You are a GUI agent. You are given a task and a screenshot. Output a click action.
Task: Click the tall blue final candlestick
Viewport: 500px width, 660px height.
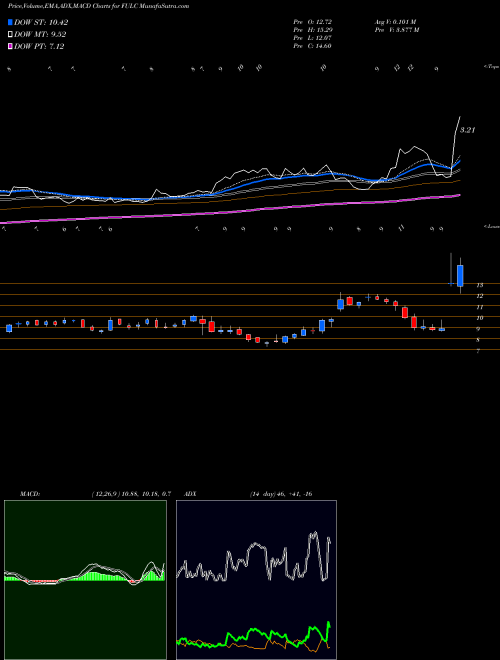click(x=460, y=276)
